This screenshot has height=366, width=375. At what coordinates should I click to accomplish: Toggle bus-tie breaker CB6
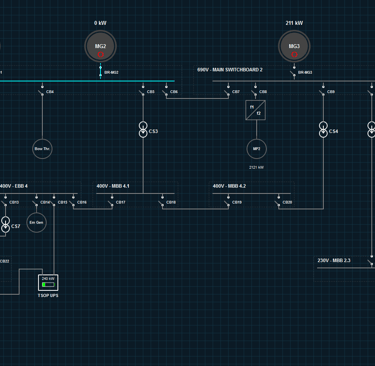(166, 91)
